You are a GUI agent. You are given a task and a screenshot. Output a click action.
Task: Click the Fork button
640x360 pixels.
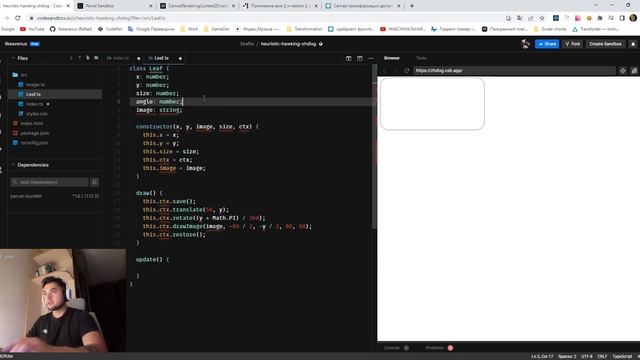tap(573, 44)
